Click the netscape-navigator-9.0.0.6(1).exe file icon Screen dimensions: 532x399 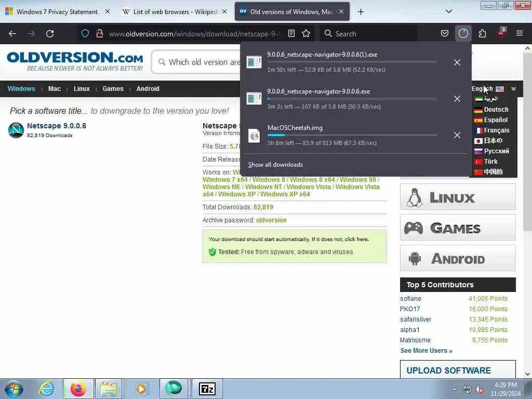pyautogui.click(x=254, y=62)
